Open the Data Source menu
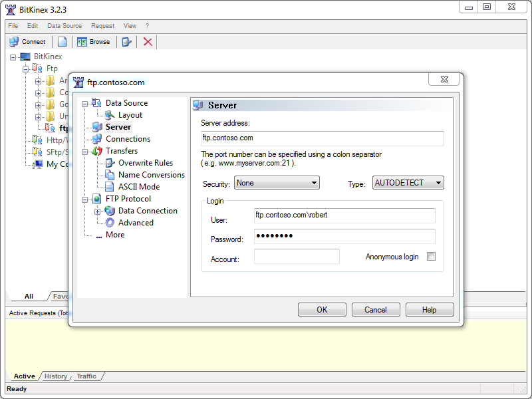This screenshot has height=399, width=532. point(65,26)
